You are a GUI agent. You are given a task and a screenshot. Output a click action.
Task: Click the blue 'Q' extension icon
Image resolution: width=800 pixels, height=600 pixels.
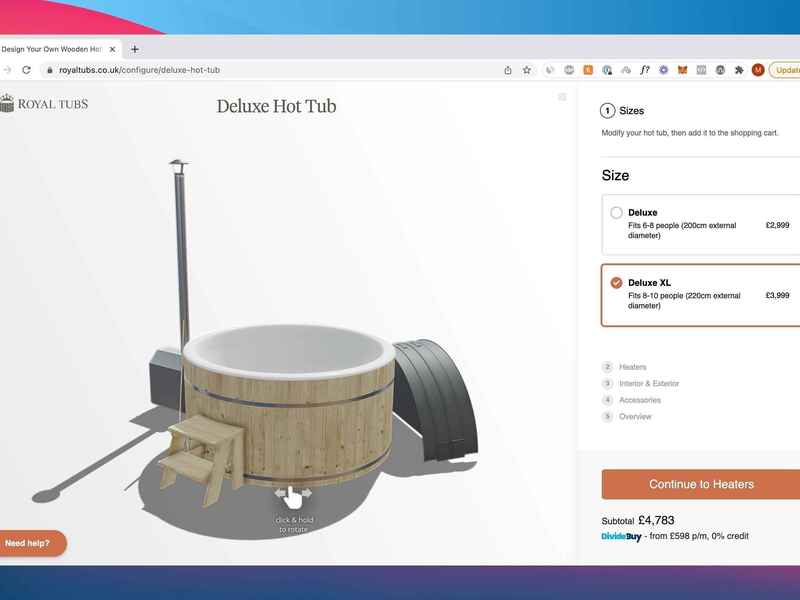pyautogui.click(x=607, y=70)
